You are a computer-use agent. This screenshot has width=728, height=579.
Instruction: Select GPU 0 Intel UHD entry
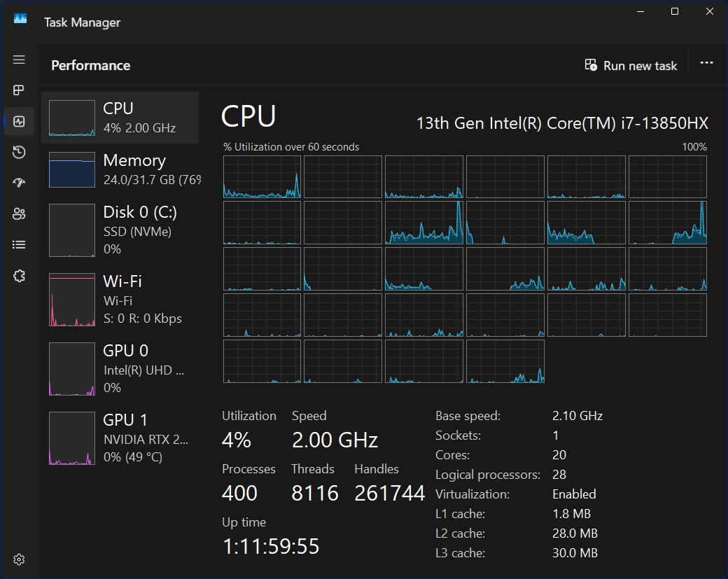(x=120, y=368)
